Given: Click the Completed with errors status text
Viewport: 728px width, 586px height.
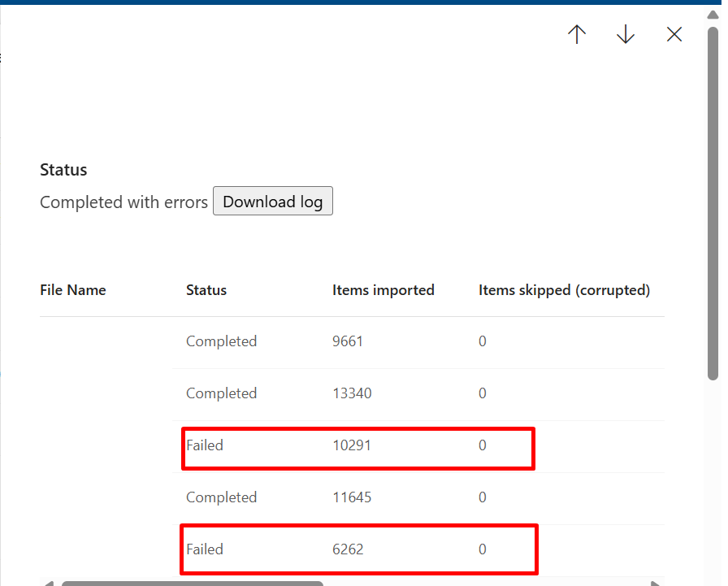Looking at the screenshot, I should point(124,202).
